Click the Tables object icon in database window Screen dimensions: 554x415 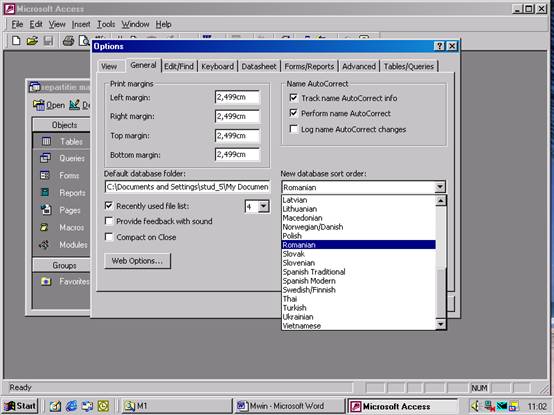[x=46, y=141]
